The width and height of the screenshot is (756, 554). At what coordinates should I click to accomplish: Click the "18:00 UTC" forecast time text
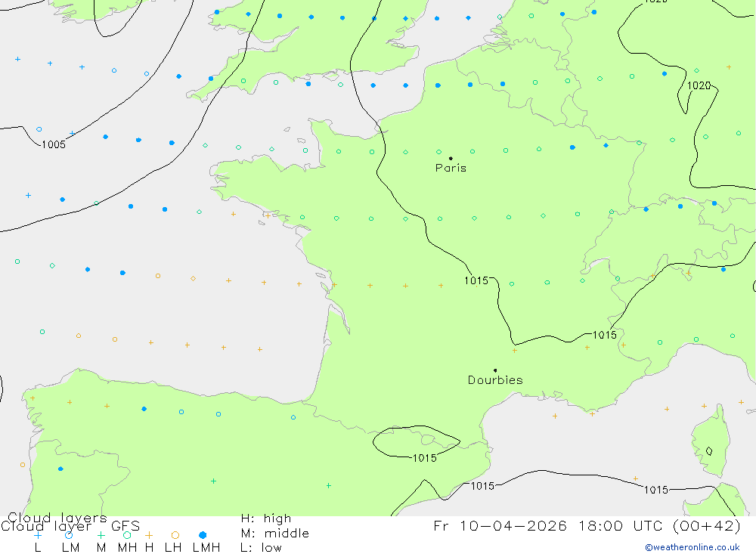621,525
